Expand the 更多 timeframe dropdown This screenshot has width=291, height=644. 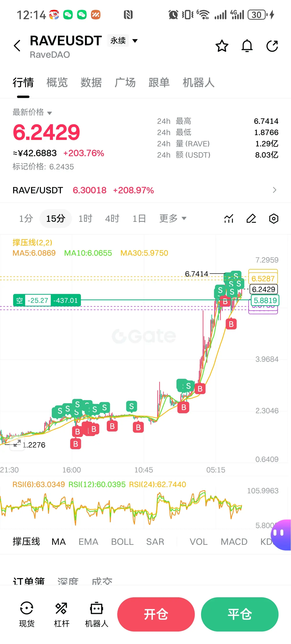173,218
